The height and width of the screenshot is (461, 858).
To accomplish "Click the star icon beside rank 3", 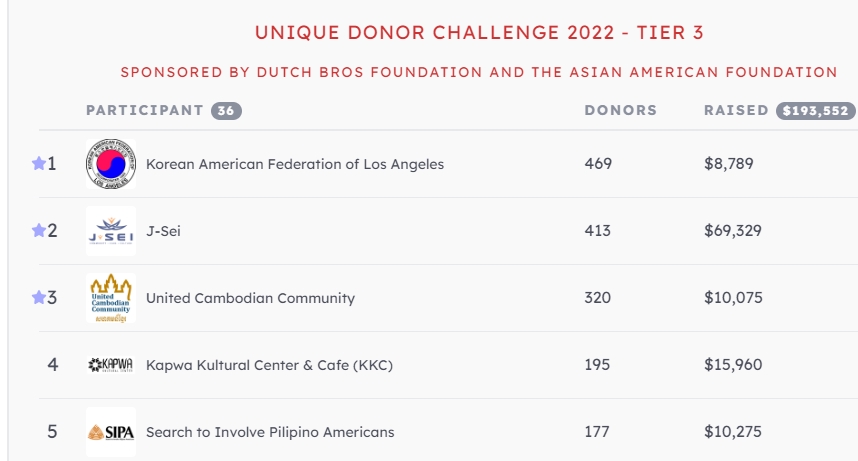I will pos(38,297).
